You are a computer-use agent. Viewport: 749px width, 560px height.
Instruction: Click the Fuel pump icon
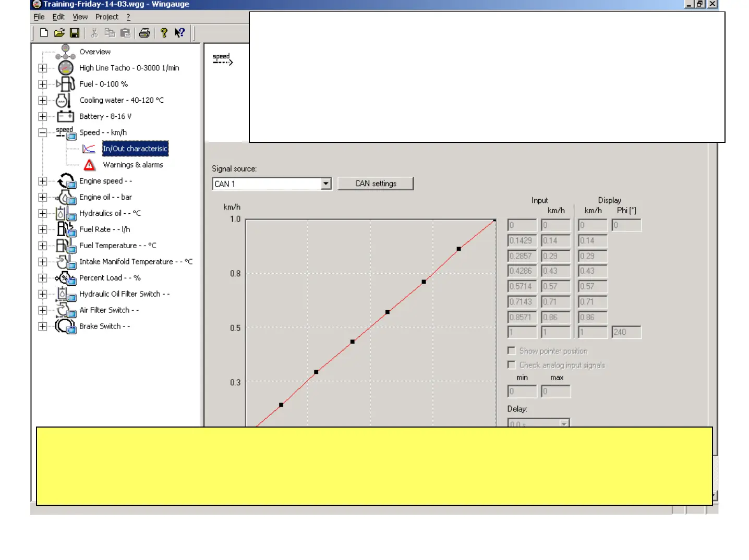[x=66, y=84]
